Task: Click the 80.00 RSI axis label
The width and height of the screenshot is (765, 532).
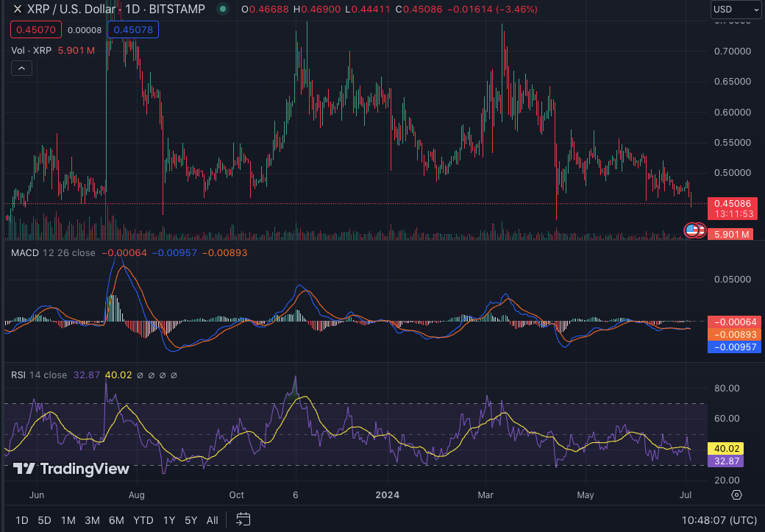Action: [727, 389]
